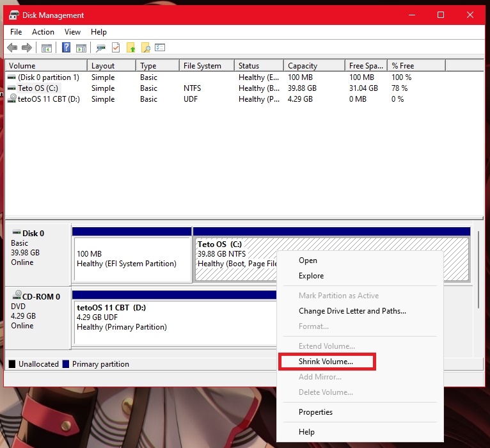
Task: Click the magnifier Find toolbar icon
Action: pos(146,47)
